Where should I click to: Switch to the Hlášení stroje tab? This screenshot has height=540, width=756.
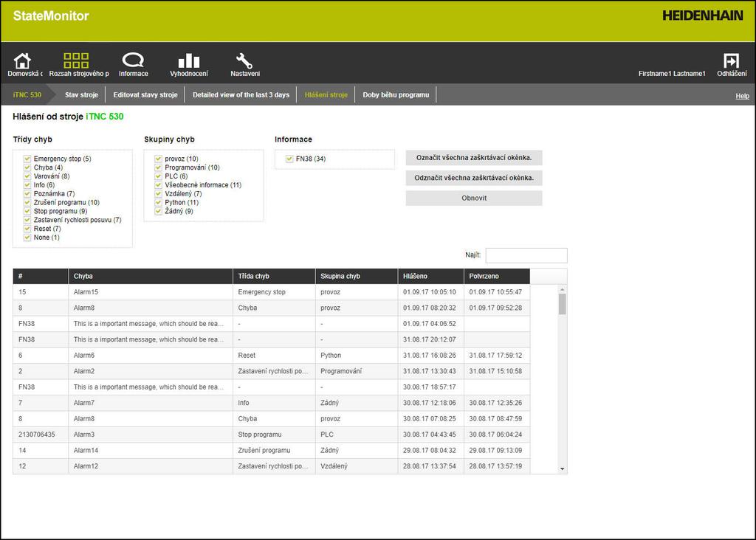326,95
